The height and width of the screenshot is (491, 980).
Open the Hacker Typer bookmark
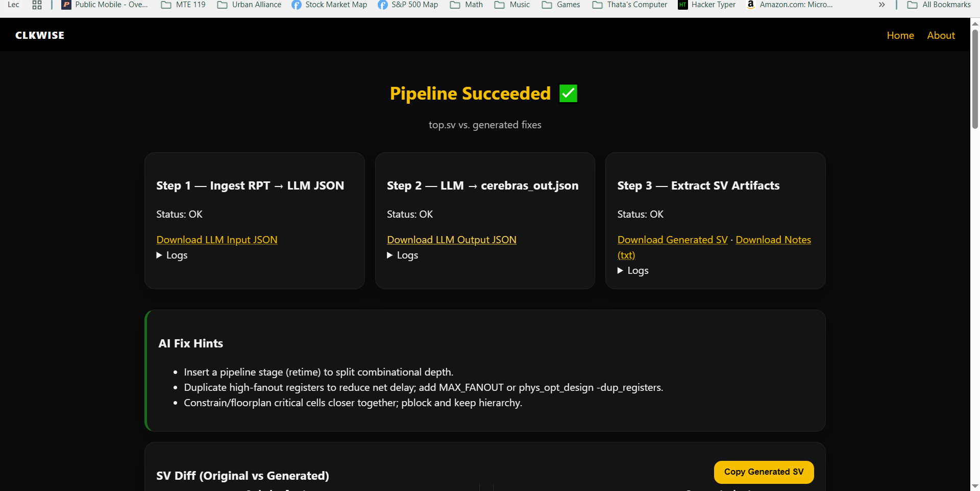(x=707, y=5)
